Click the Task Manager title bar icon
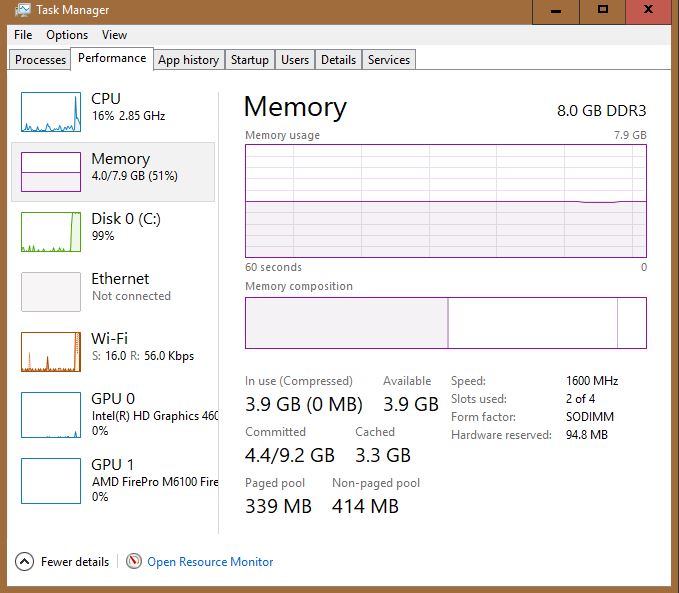This screenshot has height=593, width=679. 23,10
